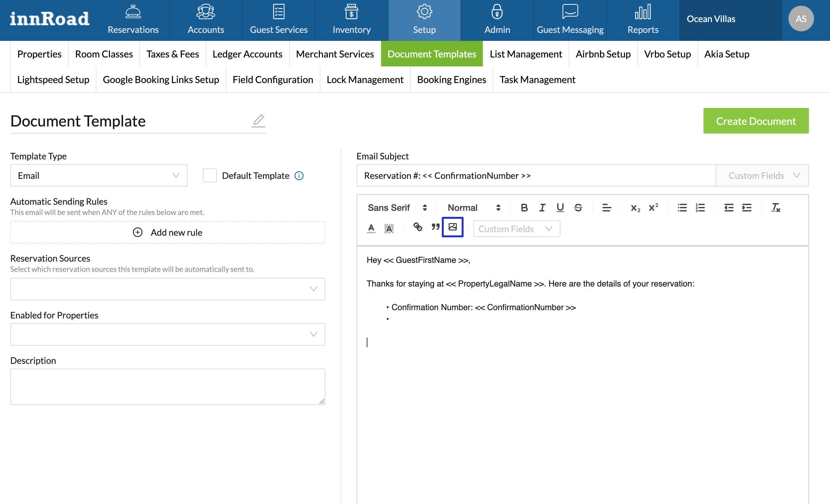Viewport: 830px width, 504px height.
Task: Apply strikethrough formatting to text
Action: click(578, 207)
